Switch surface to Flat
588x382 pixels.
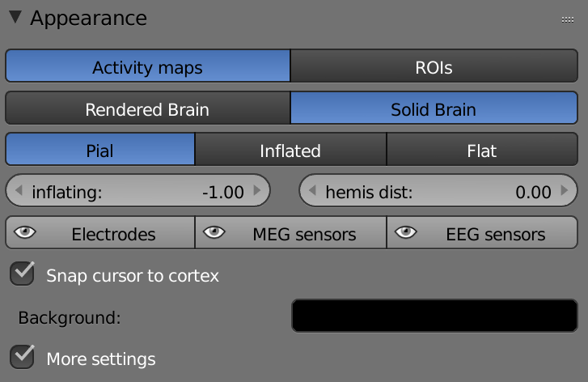point(482,149)
